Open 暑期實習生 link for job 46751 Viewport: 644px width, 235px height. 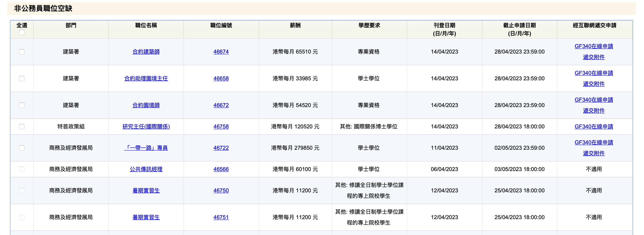pos(146,217)
